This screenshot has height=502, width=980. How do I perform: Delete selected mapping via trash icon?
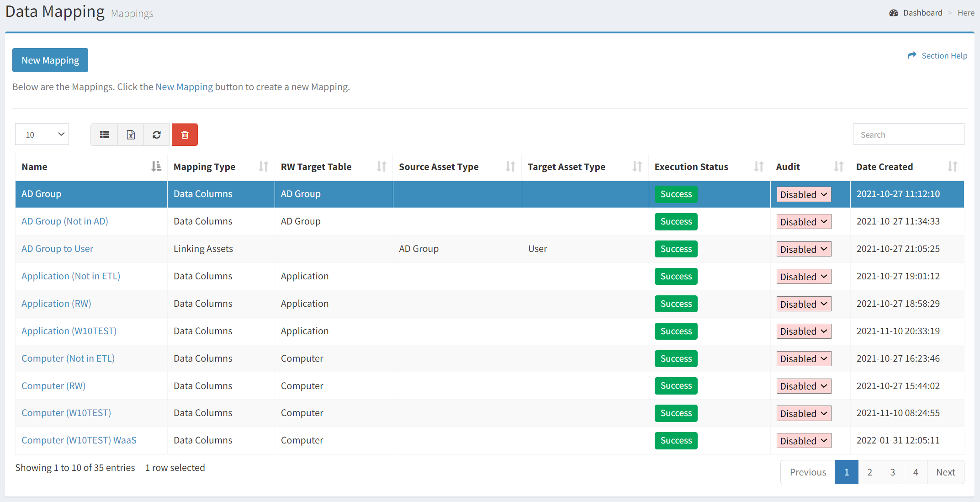185,134
